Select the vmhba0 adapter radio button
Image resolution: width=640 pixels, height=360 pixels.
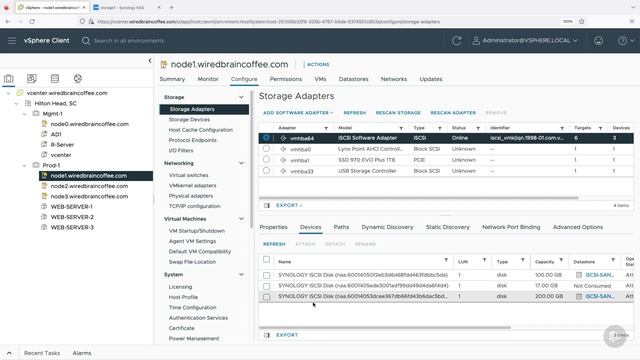(x=266, y=149)
